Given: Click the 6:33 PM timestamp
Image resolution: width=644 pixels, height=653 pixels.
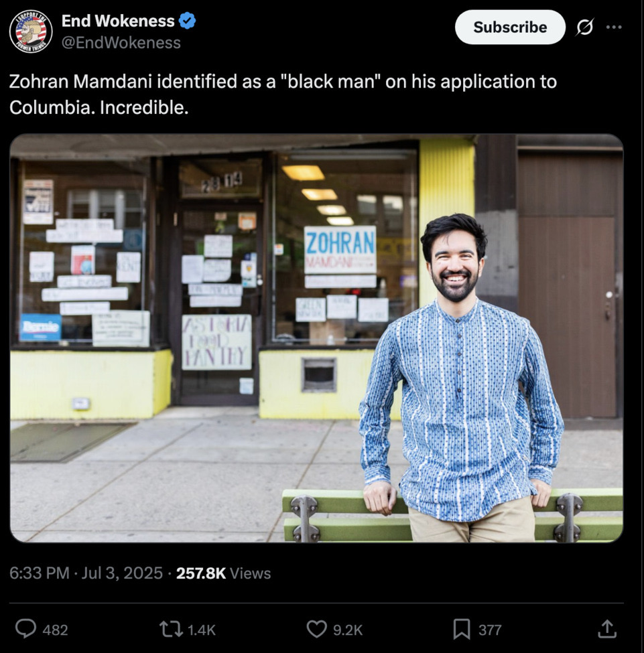Looking at the screenshot, I should (39, 573).
